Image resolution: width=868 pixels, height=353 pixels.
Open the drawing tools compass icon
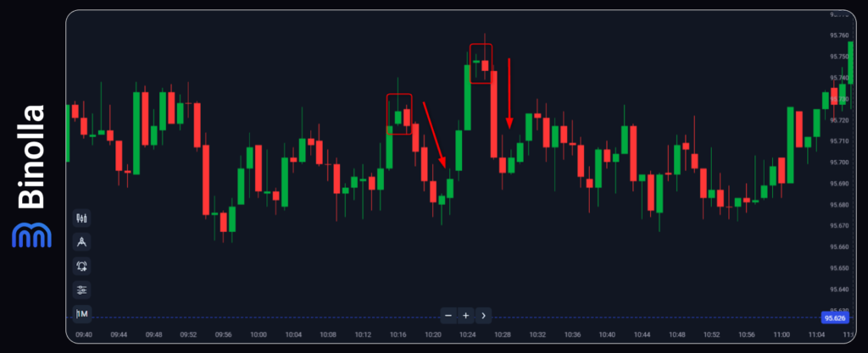pyautogui.click(x=82, y=242)
